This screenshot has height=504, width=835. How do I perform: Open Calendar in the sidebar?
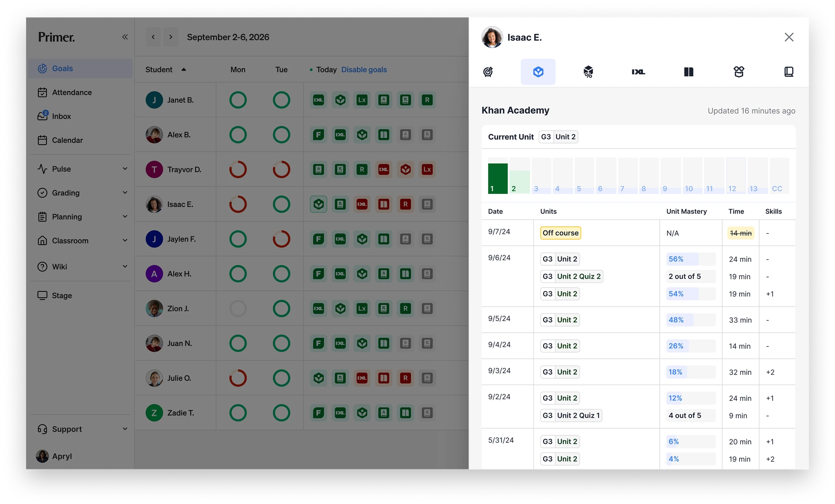click(x=80, y=140)
